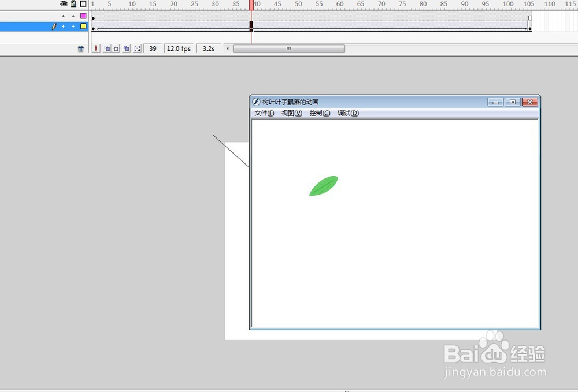578x392 pixels.
Task: Click the square icon to show all layers as outlines
Action: tap(83, 3)
